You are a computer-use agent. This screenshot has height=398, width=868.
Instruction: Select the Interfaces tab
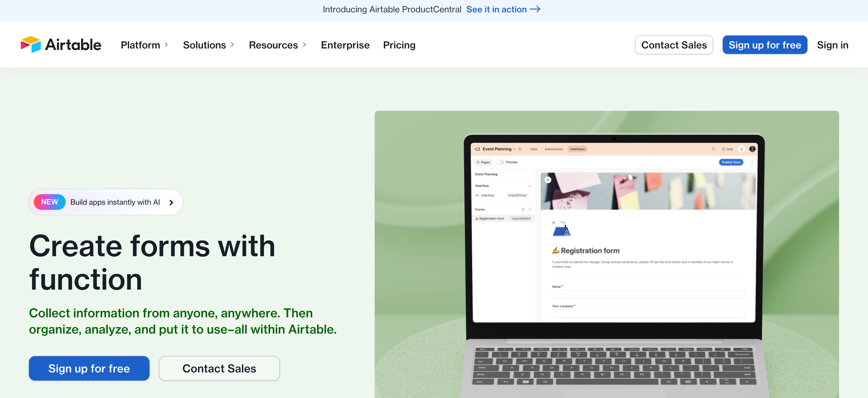pyautogui.click(x=577, y=149)
